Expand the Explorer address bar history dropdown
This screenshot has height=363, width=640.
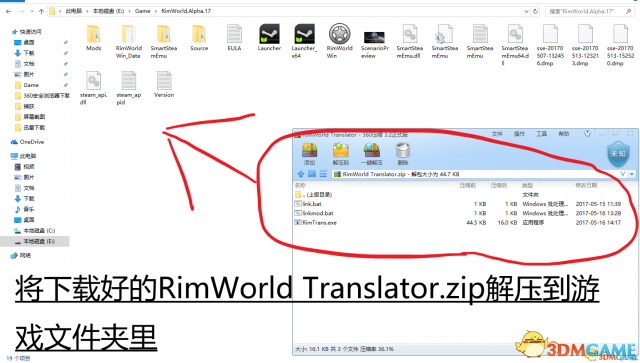coord(527,11)
